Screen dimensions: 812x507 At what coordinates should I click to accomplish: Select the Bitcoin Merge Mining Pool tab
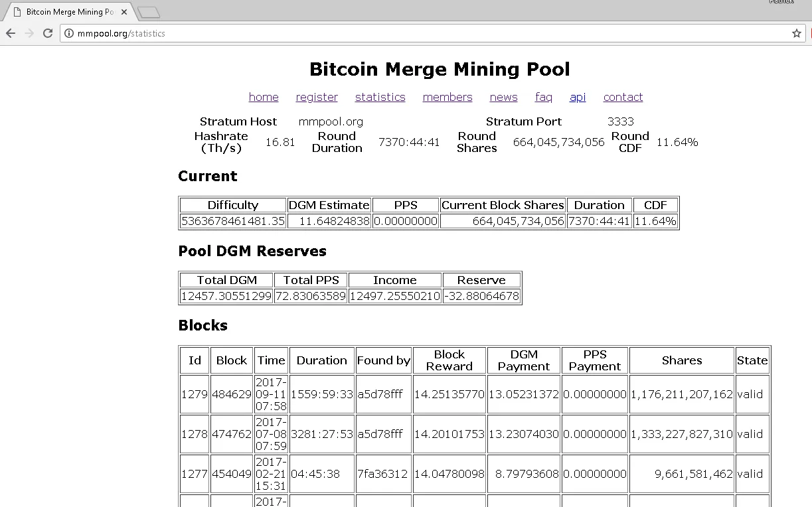(x=69, y=12)
